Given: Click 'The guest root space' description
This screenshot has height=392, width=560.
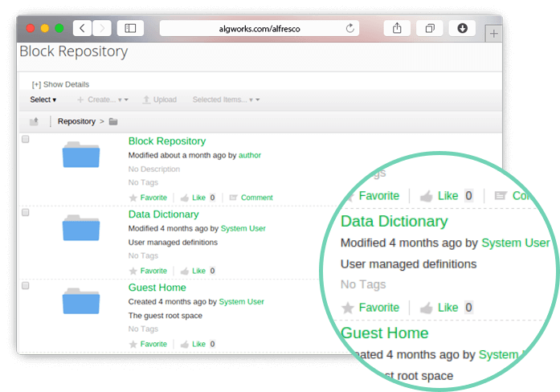Looking at the screenshot, I should [x=166, y=316].
